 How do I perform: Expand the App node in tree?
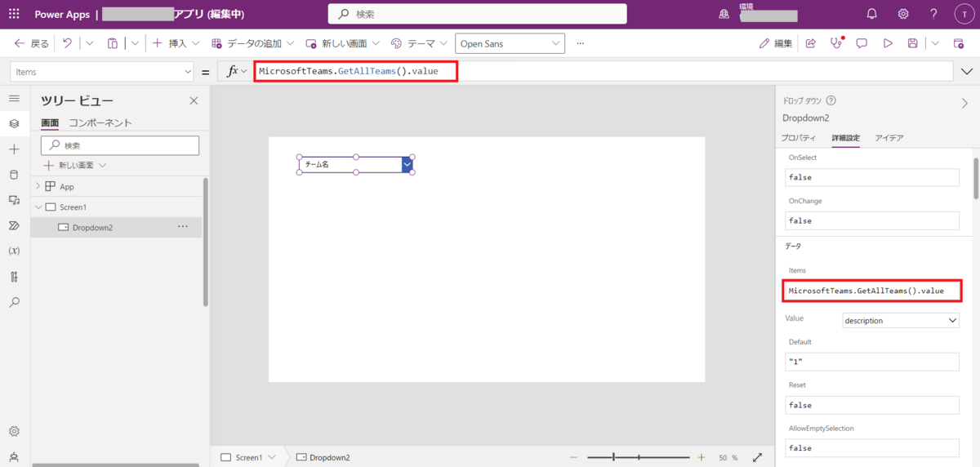(38, 186)
